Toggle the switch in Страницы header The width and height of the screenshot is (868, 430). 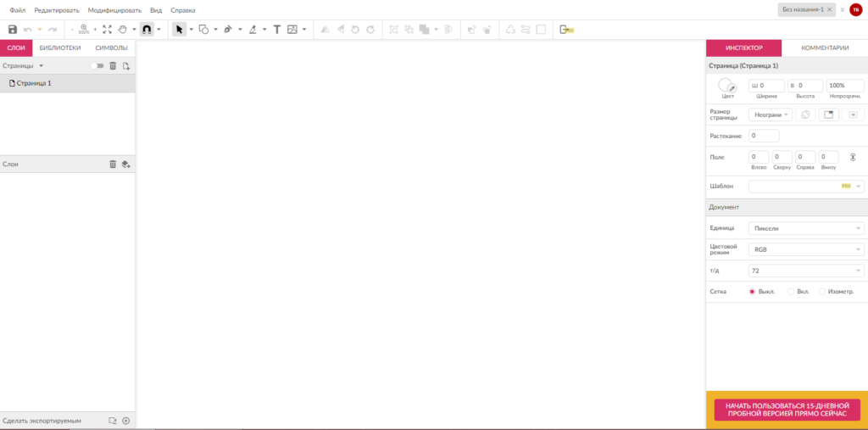(x=97, y=65)
